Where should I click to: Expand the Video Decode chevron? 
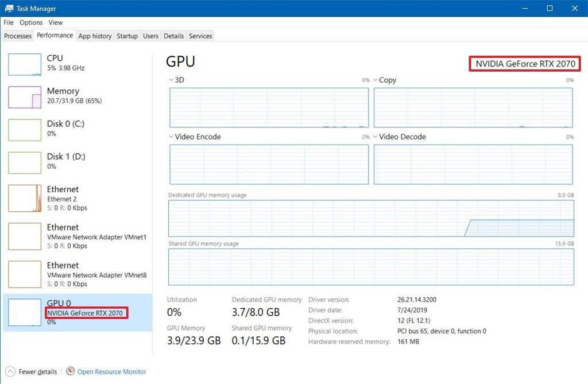374,137
